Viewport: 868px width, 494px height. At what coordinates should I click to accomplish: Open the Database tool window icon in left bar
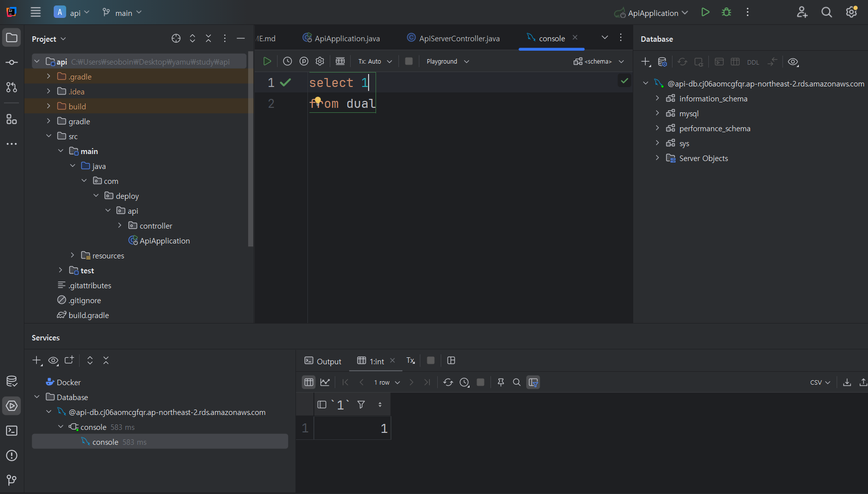click(x=11, y=381)
